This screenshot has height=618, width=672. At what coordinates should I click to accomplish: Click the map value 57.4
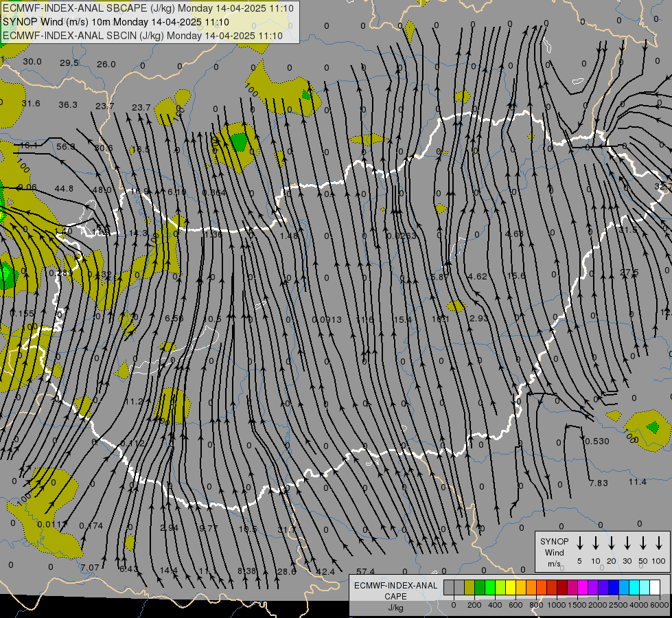[x=365, y=572]
